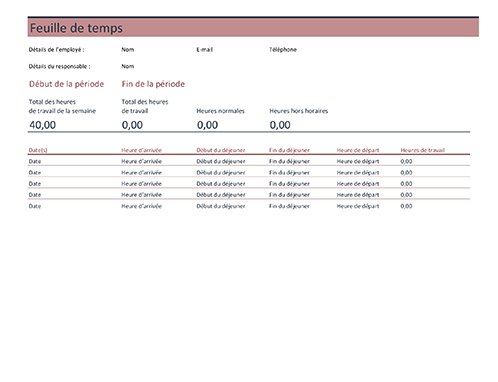Click the "Date(s)" column header
The width and height of the screenshot is (498, 382).
coord(38,150)
